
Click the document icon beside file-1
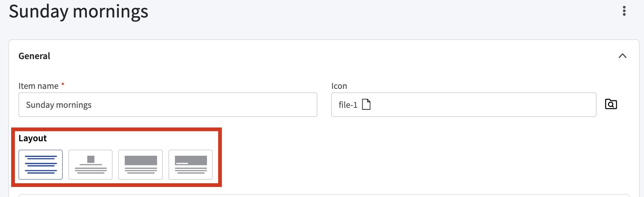[x=366, y=104]
